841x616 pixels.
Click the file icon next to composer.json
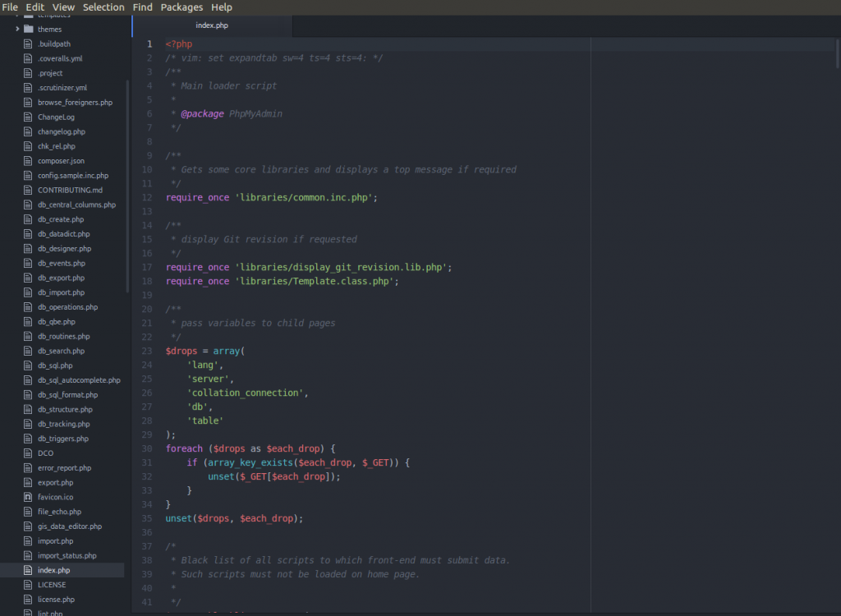click(28, 161)
